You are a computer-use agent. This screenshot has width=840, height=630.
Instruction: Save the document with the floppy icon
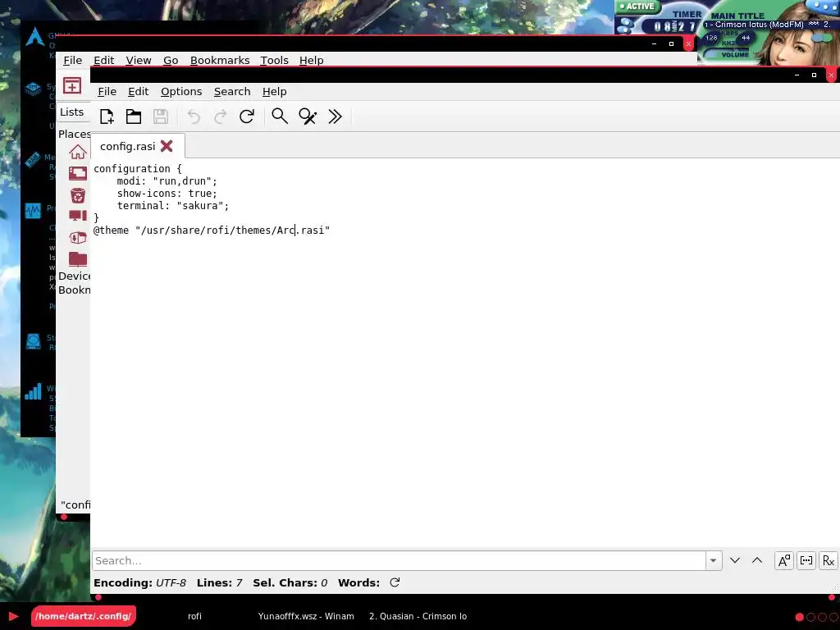click(x=161, y=116)
